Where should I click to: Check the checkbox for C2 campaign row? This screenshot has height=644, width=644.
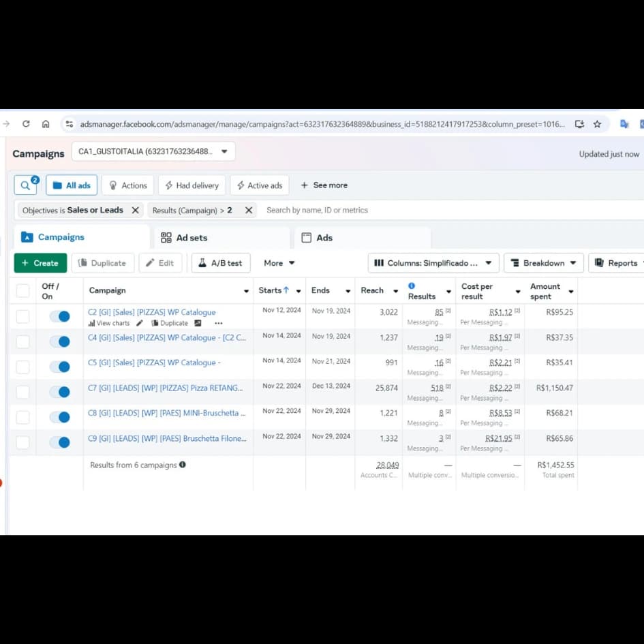click(x=22, y=316)
